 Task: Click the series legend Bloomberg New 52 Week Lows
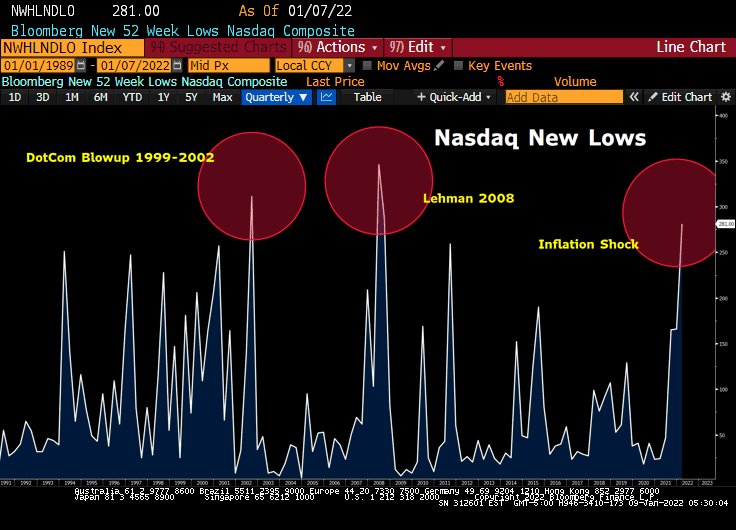144,82
